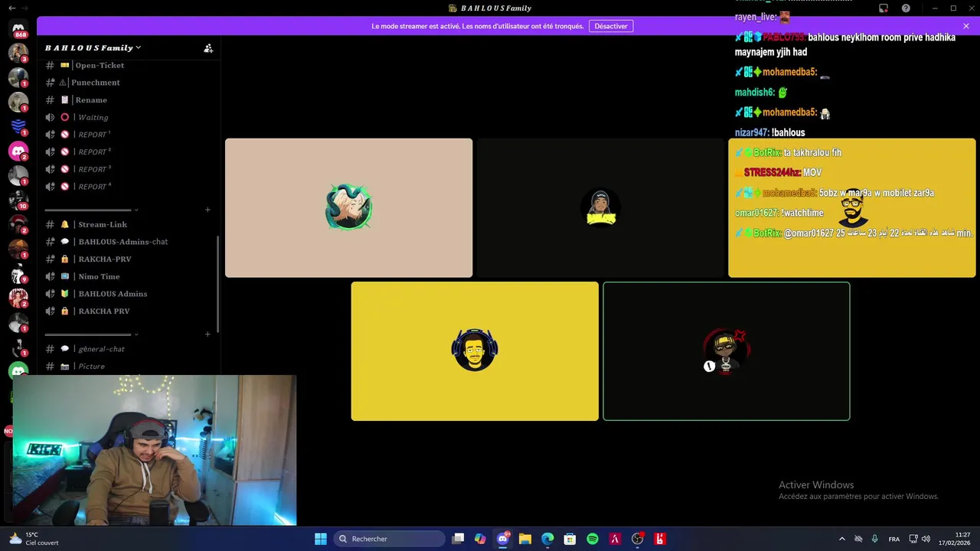
Task: Open the server avatar with badge 3
Action: point(18,53)
